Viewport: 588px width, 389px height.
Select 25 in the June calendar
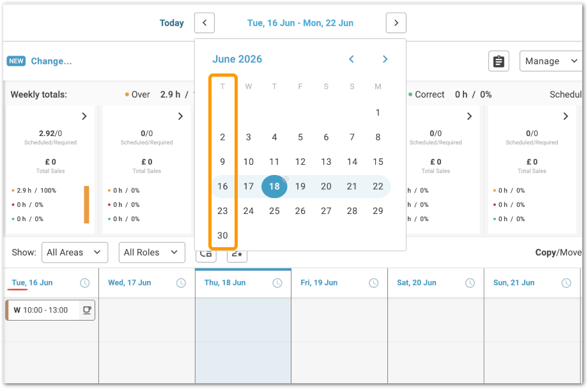[274, 211]
